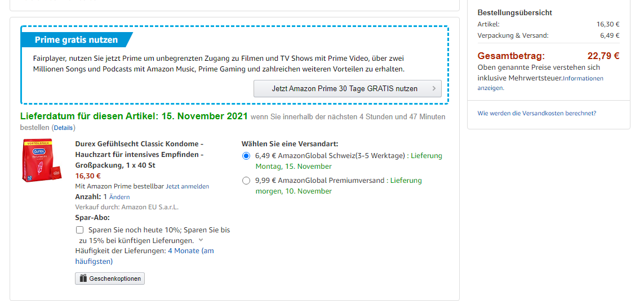This screenshot has width=644, height=301.
Task: Click the Prime gratis nutzen banner header
Action: [76, 40]
